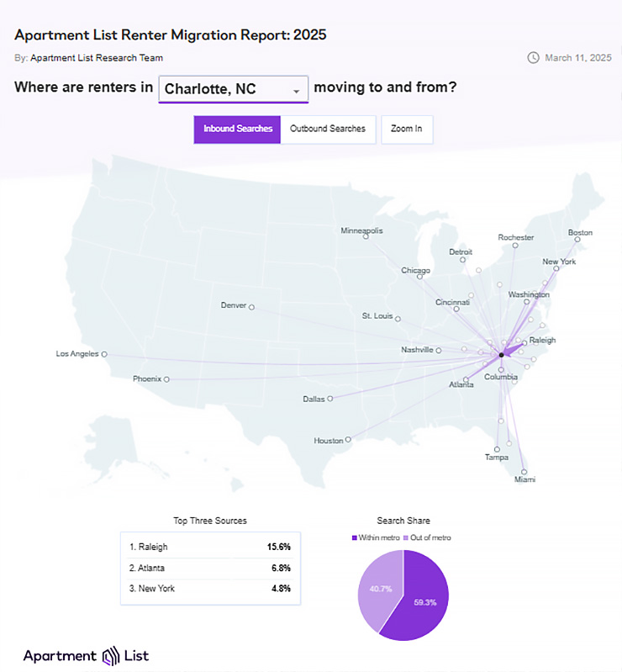Switch to Outbound Searches tab
Image resolution: width=622 pixels, height=672 pixels.
(328, 129)
